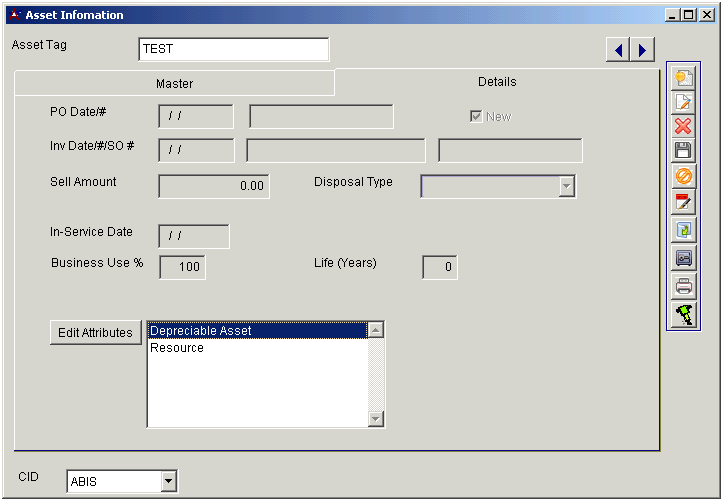Go to previous asset record arrow

pos(619,50)
